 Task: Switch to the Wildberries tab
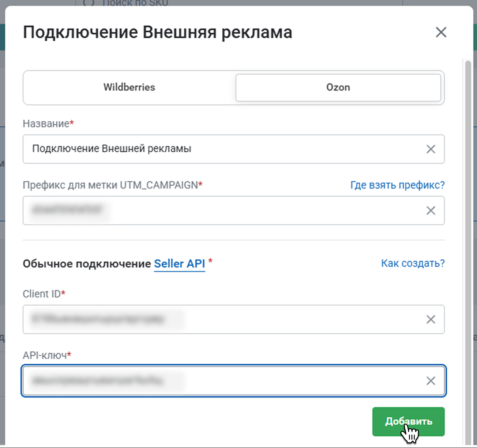(x=129, y=87)
